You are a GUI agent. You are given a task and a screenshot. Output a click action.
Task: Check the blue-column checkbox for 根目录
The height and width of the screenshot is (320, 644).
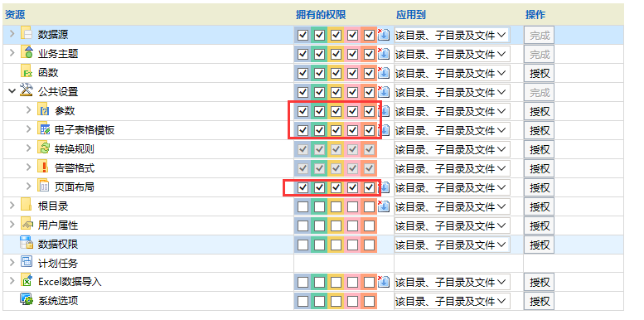pos(303,206)
